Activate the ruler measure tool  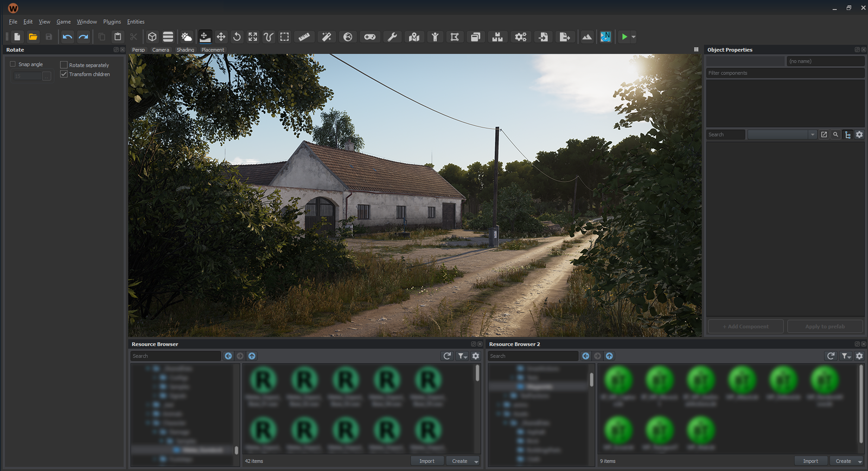(304, 37)
